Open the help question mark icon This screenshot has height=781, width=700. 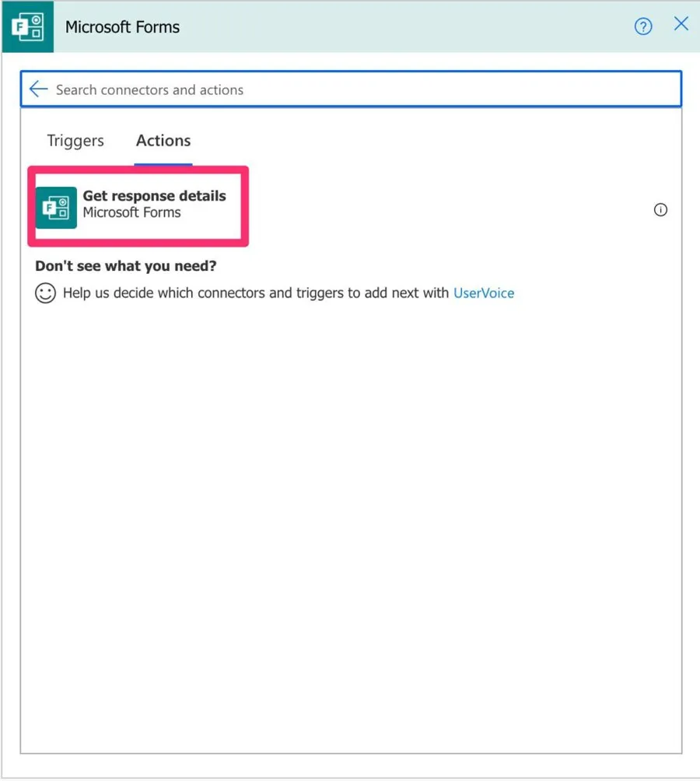coord(642,27)
